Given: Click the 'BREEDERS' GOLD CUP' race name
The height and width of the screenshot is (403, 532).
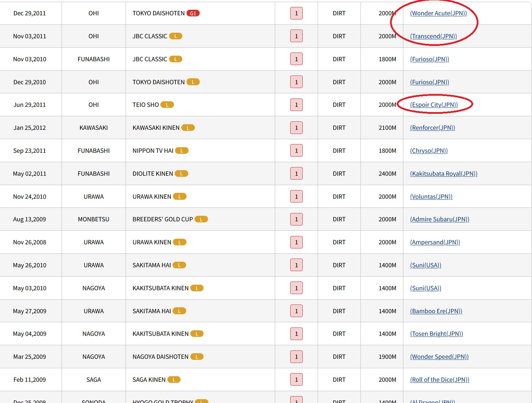Looking at the screenshot, I should point(162,219).
